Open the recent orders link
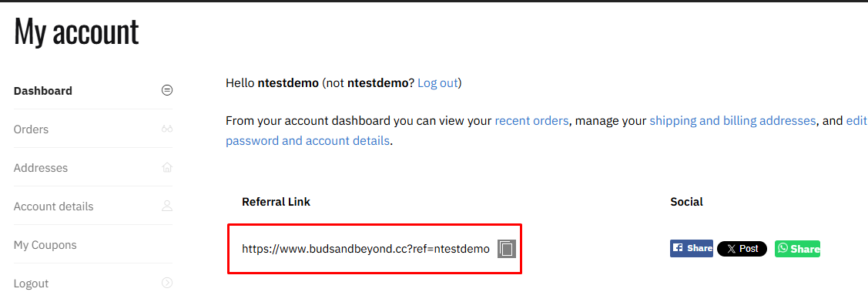 coord(531,120)
